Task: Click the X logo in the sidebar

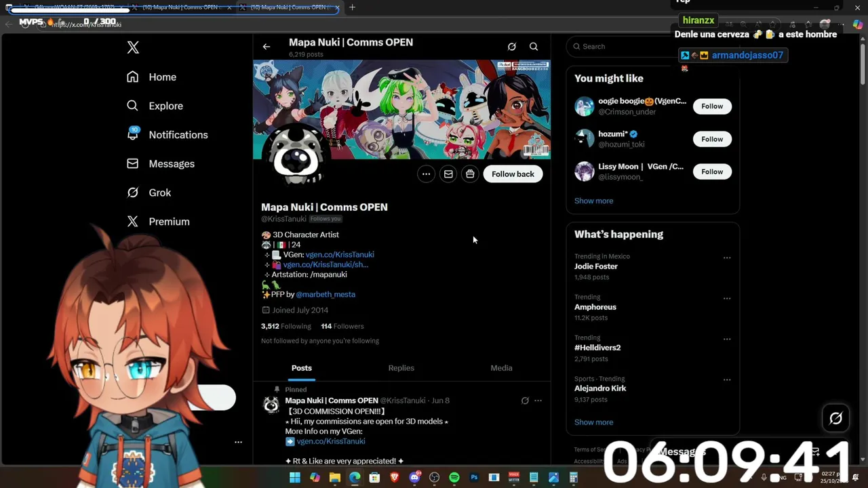Action: (133, 47)
